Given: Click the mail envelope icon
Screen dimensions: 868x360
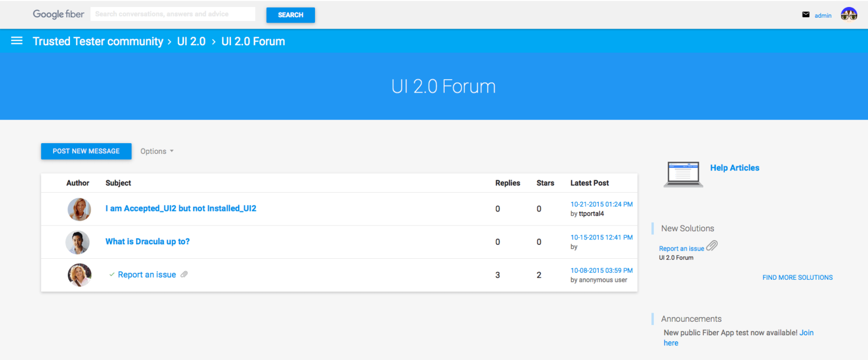Looking at the screenshot, I should (x=806, y=15).
